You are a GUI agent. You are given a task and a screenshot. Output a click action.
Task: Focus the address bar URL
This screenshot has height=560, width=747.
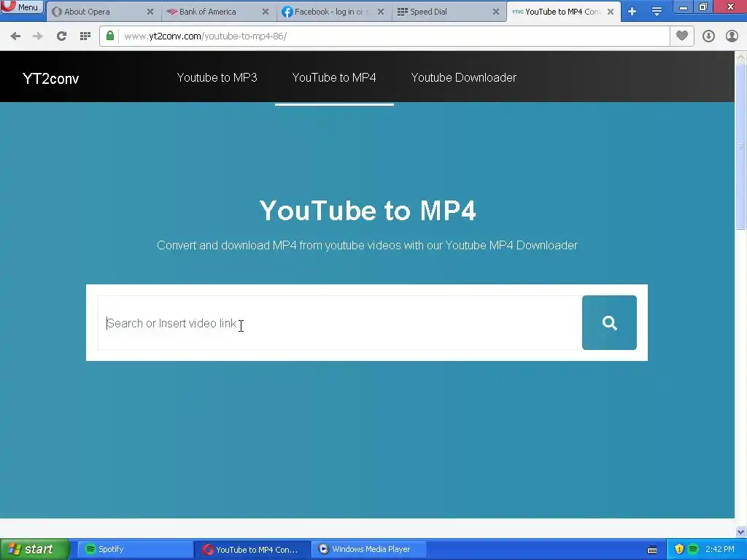coord(393,36)
